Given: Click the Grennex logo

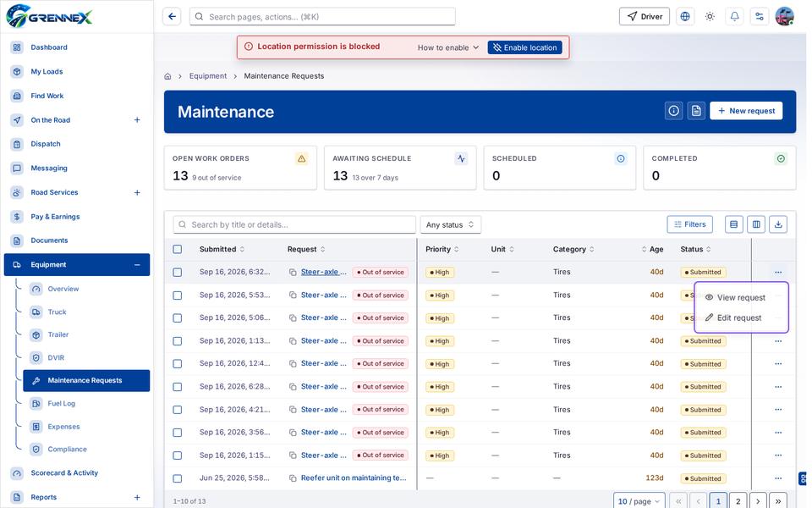Looking at the screenshot, I should (x=49, y=16).
